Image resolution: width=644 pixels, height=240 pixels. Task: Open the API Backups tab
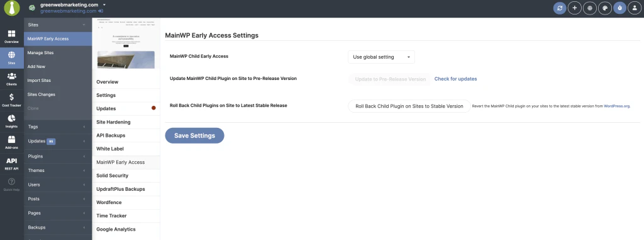pos(126,135)
